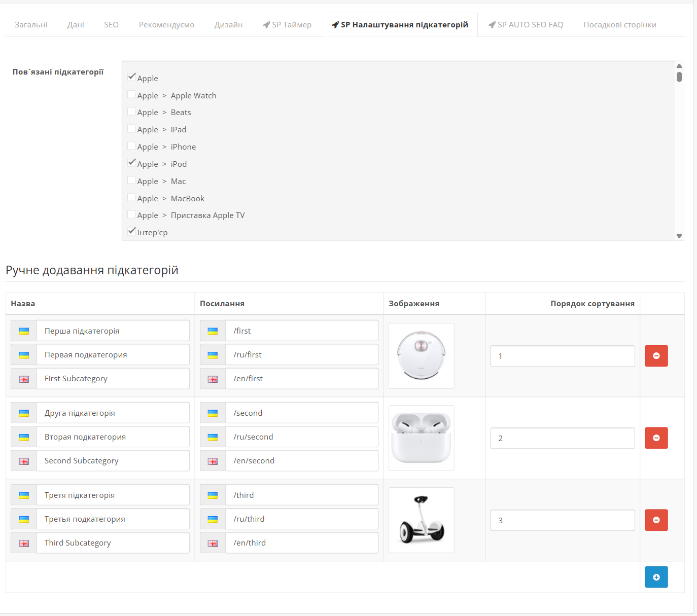Click the Ukrainian flag beside Перша підкатегорія

coord(24,331)
